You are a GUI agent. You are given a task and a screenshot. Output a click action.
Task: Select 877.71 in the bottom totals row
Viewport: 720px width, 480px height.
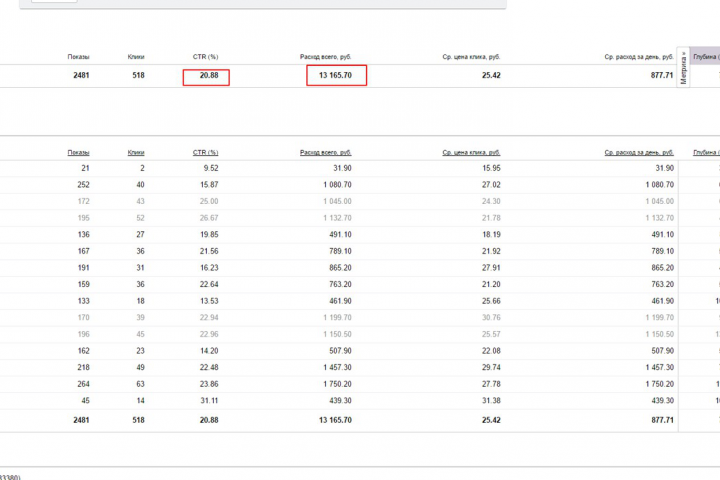[662, 420]
